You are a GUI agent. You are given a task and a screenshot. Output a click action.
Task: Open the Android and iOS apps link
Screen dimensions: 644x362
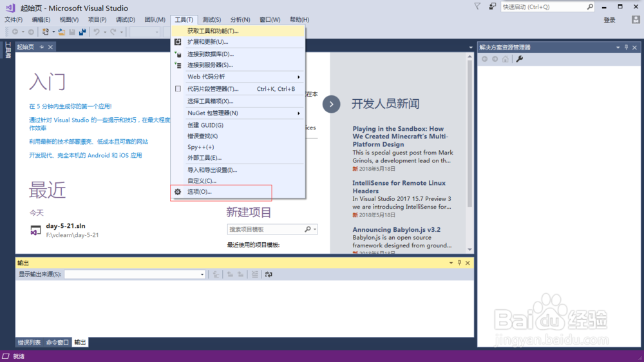(x=86, y=155)
